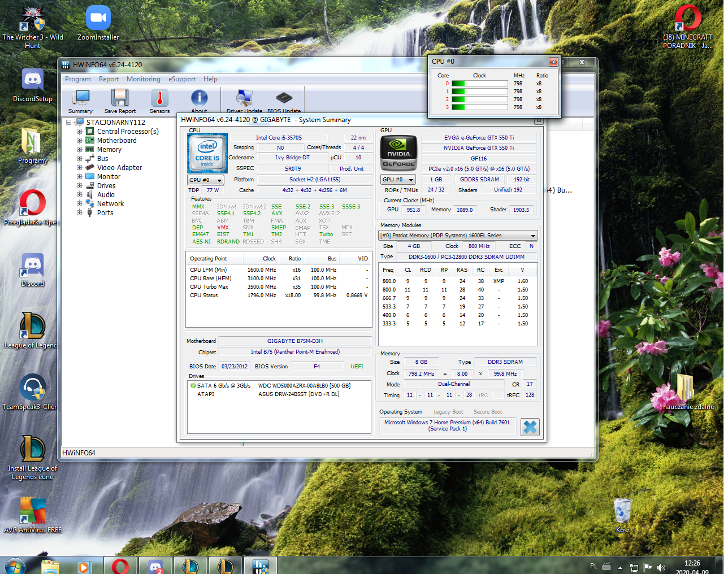Click the ASUS DRW-24B5ST drive entry
This screenshot has height=574, width=728.
coord(299,394)
